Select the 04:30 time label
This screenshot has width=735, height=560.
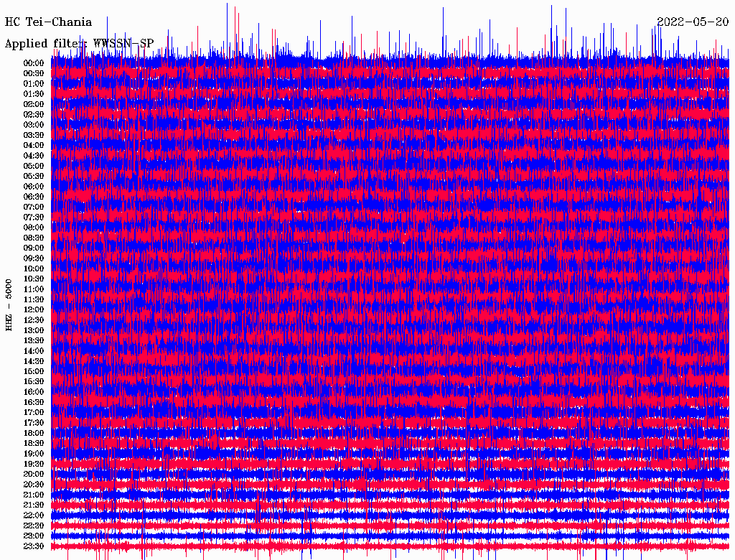pyautogui.click(x=34, y=156)
